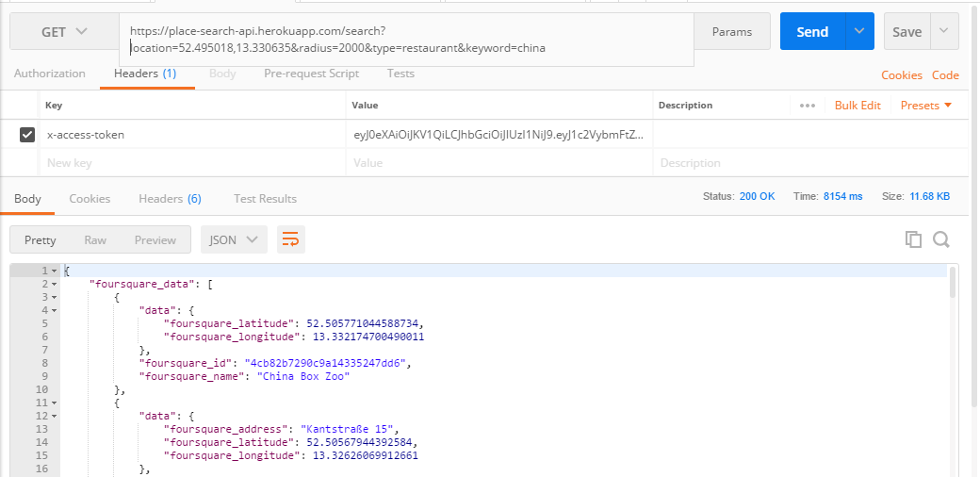Click the empty Value field in new row
The height and width of the screenshot is (477, 980).
point(498,162)
